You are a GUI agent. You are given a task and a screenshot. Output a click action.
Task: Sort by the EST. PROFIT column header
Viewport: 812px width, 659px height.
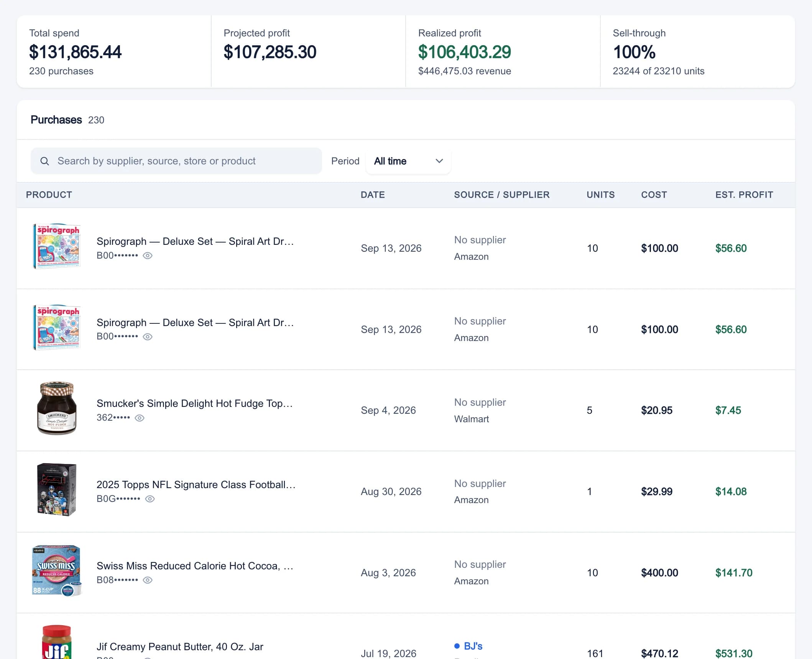(744, 195)
